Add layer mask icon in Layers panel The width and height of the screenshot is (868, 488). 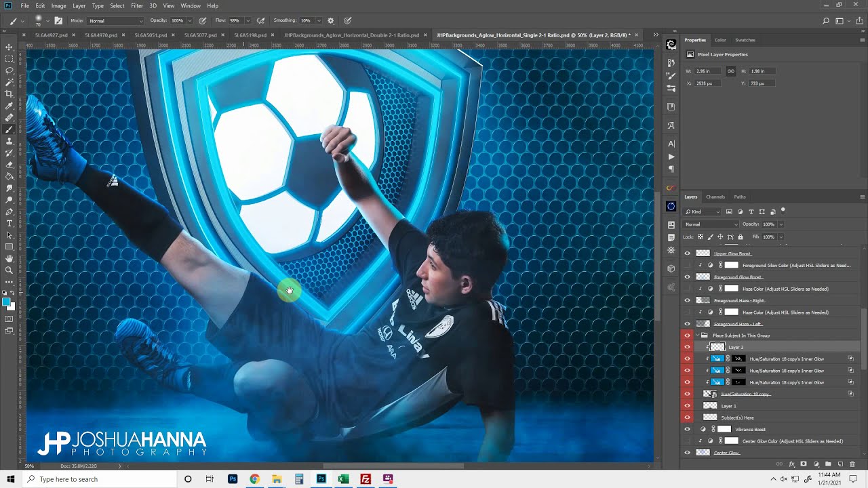(x=804, y=464)
